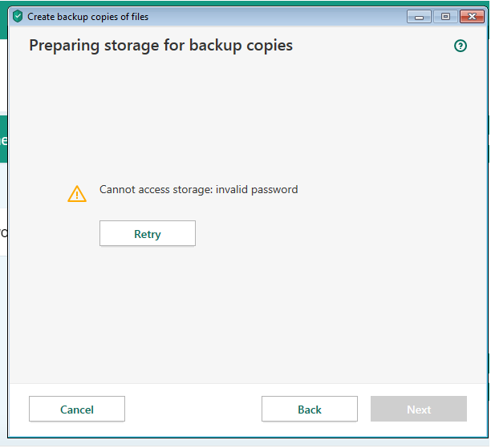Click the 'Create backup copies of files' title text

point(87,16)
